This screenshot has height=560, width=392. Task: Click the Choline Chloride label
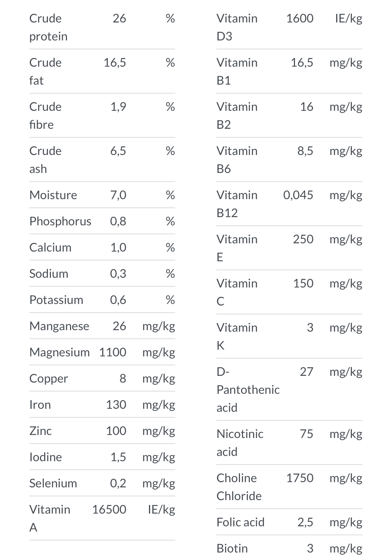[239, 487]
